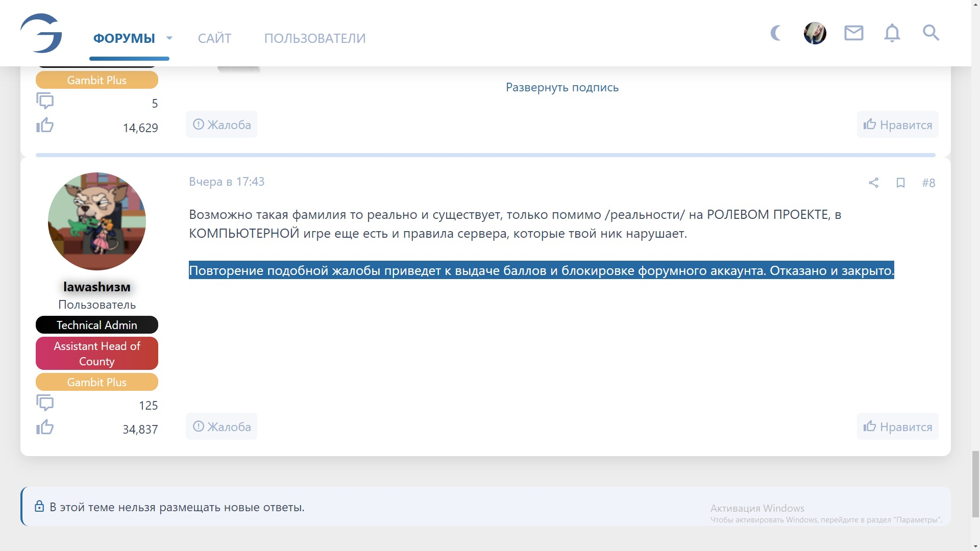The width and height of the screenshot is (980, 551).
Task: Like the post by lawashизм
Action: [897, 427]
